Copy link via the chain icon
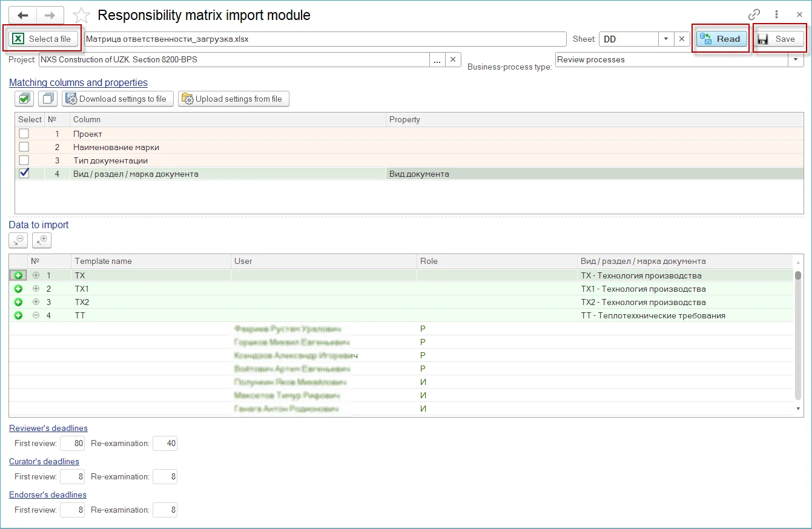Screen dimensions: 812x529 754,15
